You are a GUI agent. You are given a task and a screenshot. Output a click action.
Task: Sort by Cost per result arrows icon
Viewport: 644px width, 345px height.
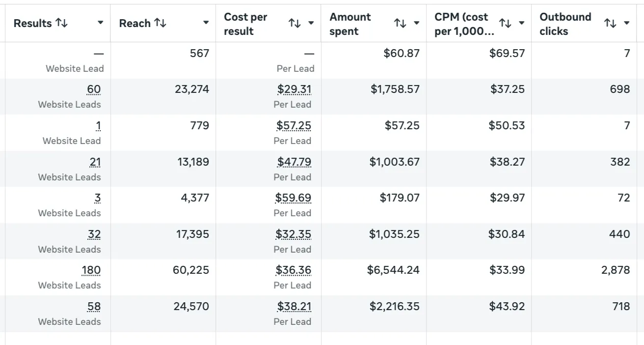[x=295, y=23]
